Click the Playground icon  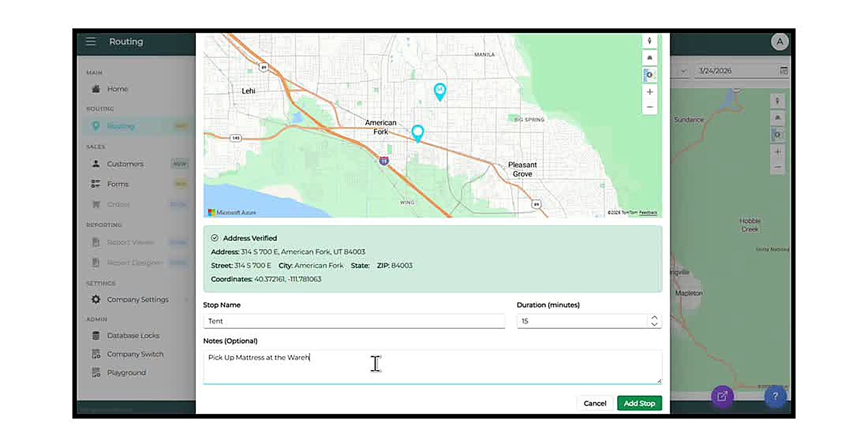[x=96, y=373]
